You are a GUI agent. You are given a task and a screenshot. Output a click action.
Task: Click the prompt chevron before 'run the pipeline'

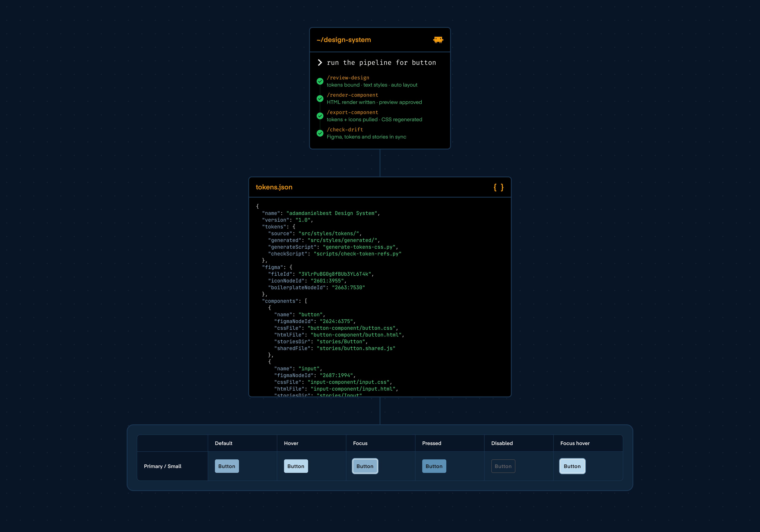pos(320,62)
